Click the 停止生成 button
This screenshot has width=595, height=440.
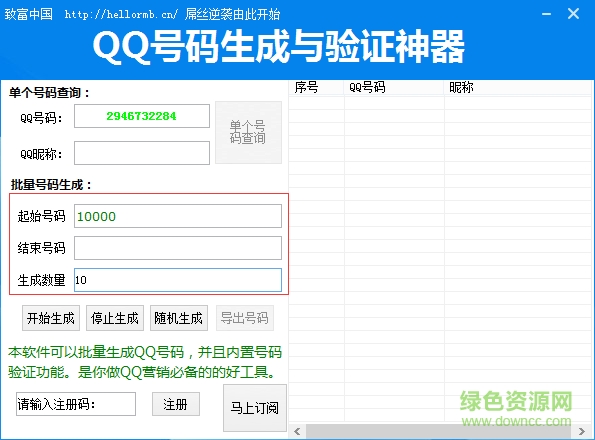point(115,318)
